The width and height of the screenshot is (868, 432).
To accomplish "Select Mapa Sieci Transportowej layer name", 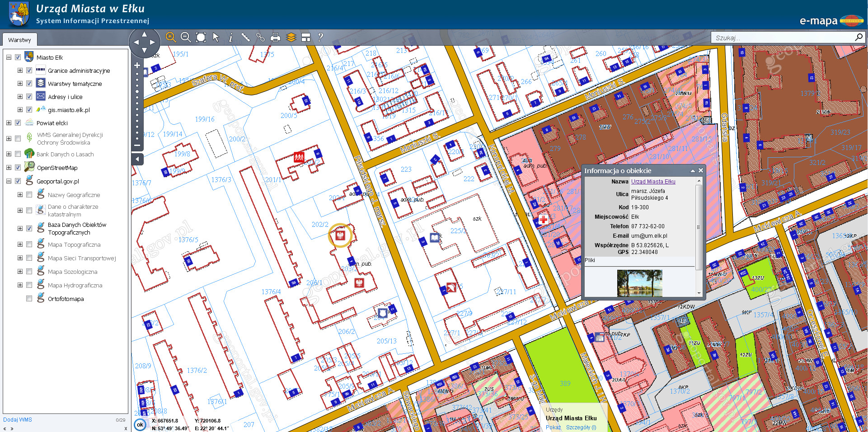I will (82, 258).
